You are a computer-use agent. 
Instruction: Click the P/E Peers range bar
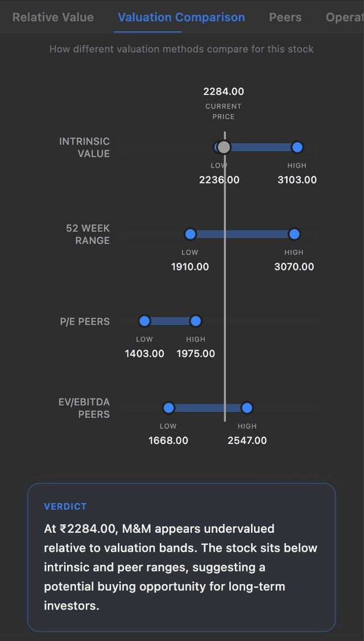coord(170,321)
